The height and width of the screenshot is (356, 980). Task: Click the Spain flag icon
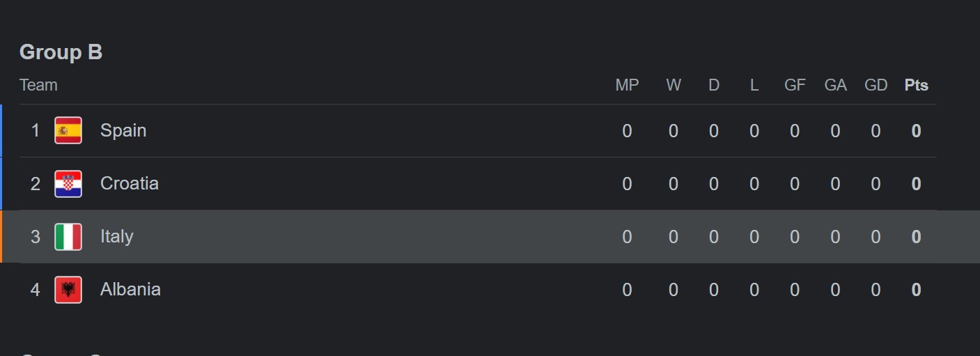68,130
